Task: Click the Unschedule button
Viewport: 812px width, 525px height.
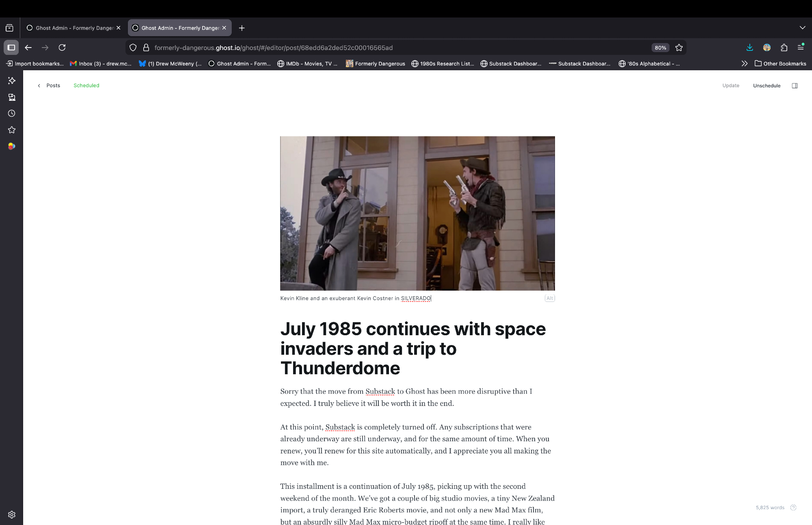Action: (x=767, y=86)
